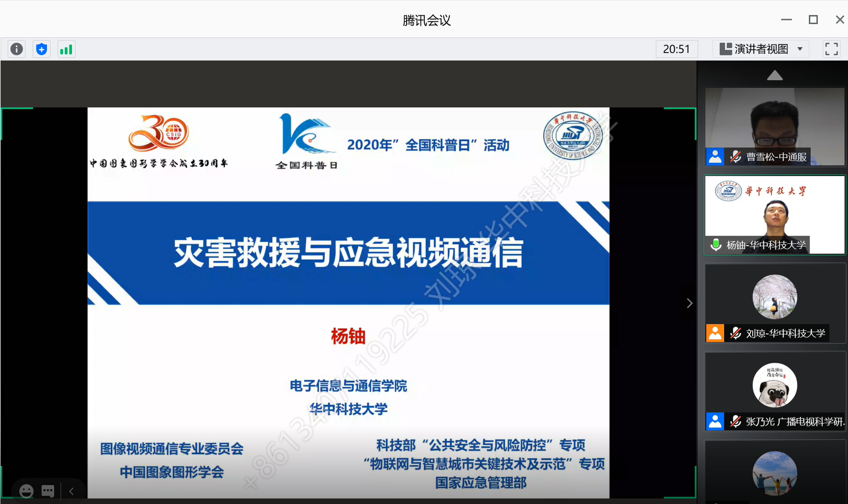Open the 演讲者视图 layout dropdown
The image size is (848, 504).
[761, 49]
